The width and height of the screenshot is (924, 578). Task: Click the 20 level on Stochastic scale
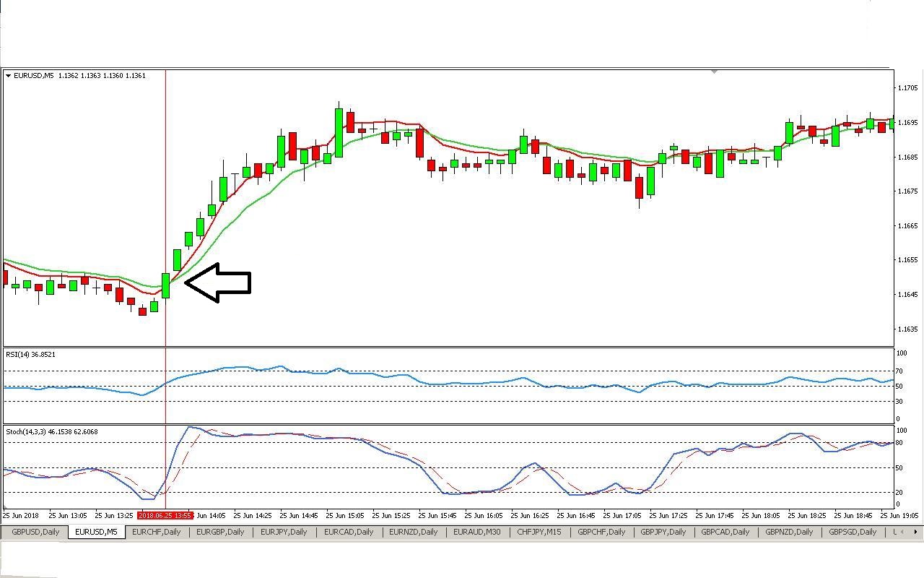coord(900,492)
